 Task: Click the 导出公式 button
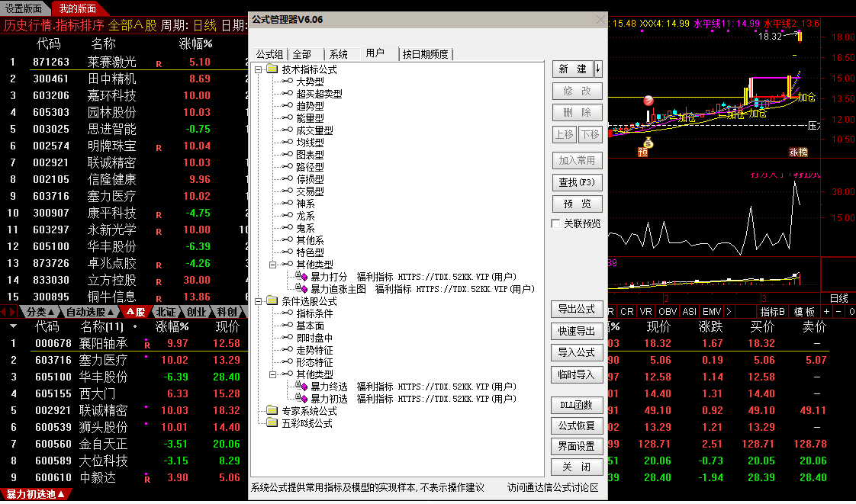click(x=577, y=309)
